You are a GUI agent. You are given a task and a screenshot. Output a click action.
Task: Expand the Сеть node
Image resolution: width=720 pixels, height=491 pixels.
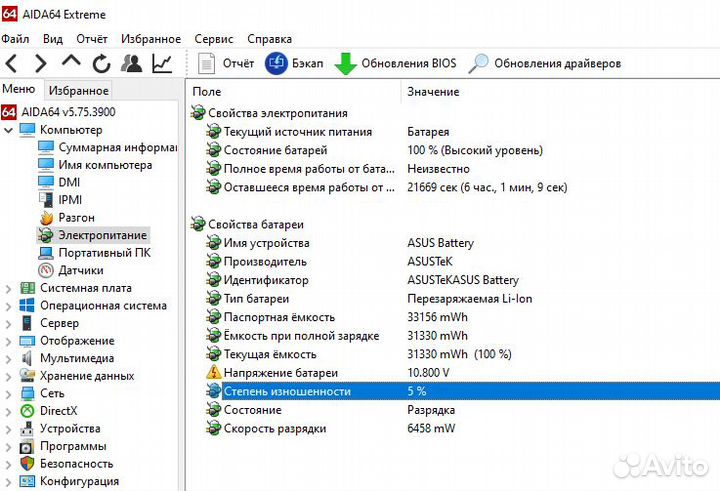click(8, 394)
